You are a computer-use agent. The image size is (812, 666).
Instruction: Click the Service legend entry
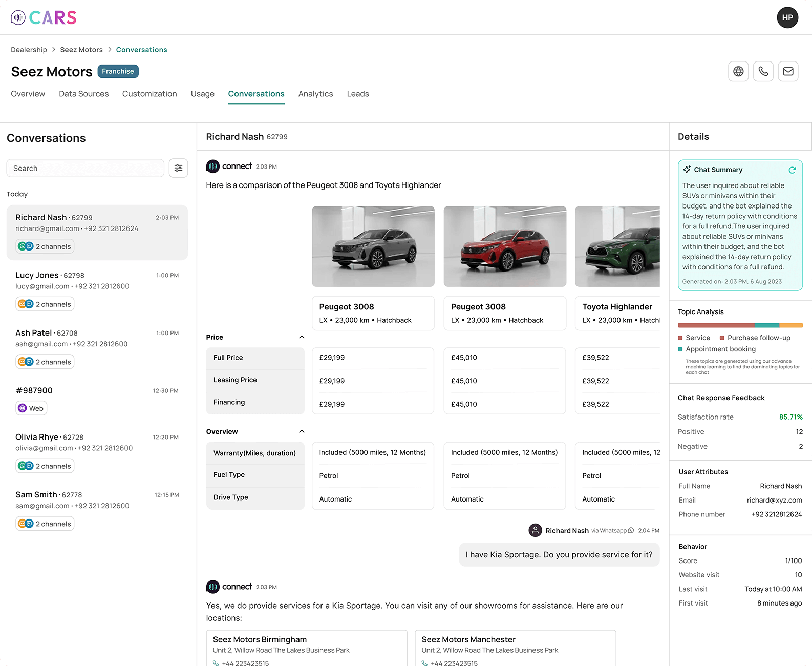[x=694, y=338]
